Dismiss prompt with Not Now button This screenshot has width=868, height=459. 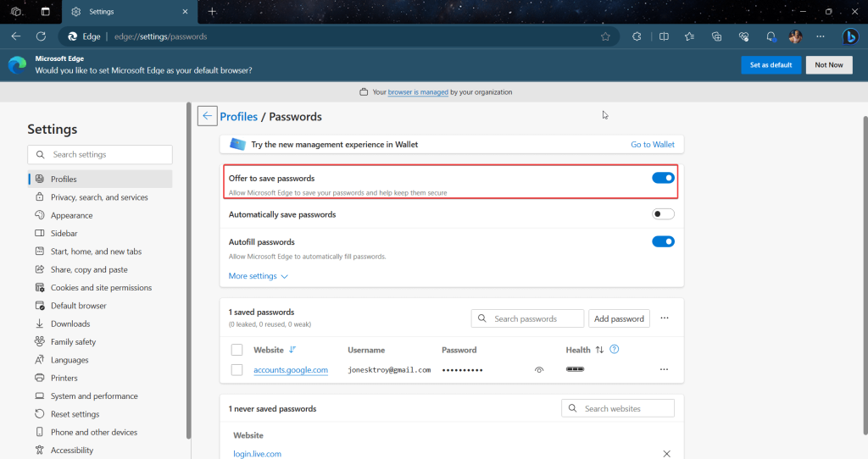829,64
